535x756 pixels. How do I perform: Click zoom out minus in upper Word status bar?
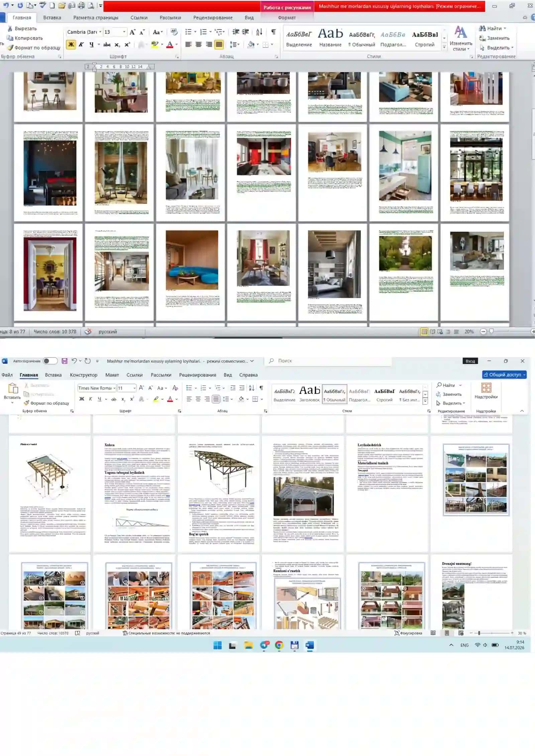pyautogui.click(x=483, y=332)
